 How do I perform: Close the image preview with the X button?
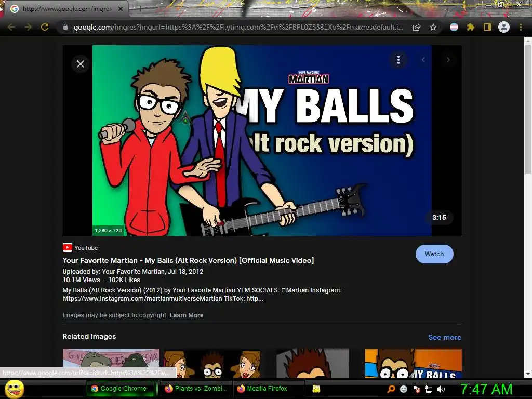tap(81, 64)
